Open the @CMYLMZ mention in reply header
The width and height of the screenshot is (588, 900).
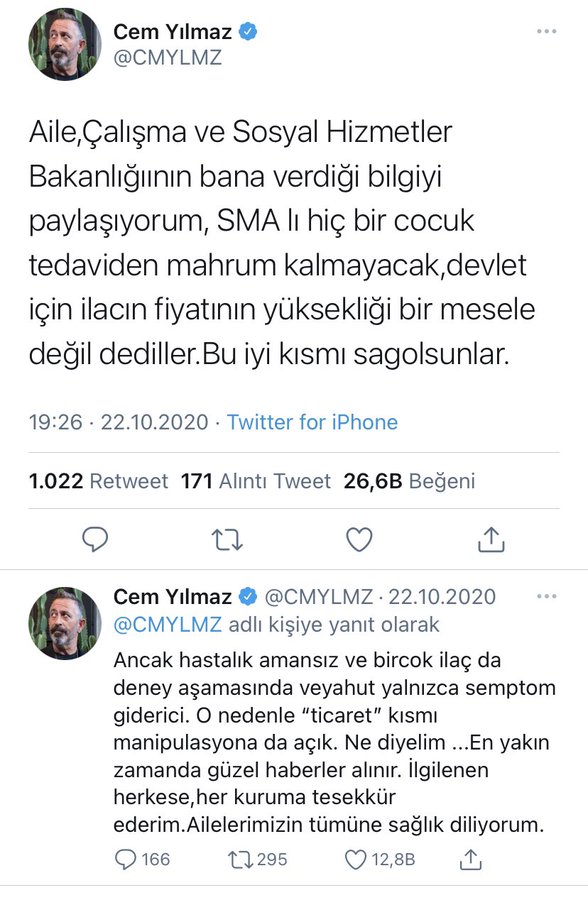tap(167, 624)
